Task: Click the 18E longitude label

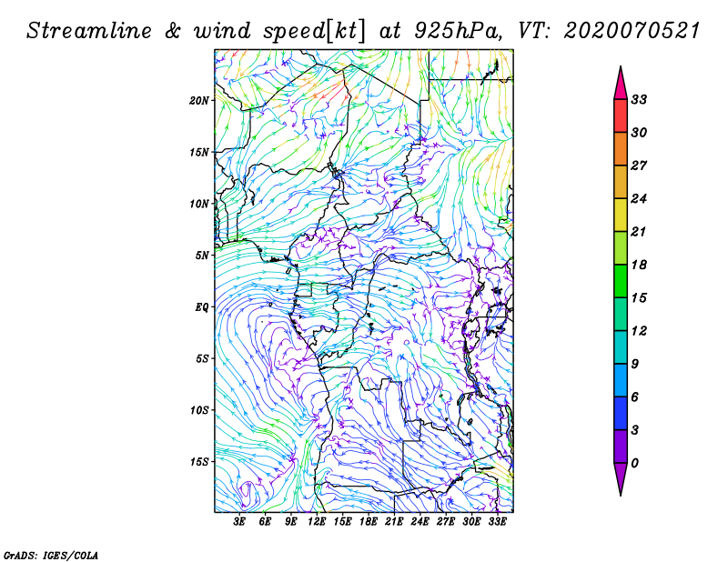Action: [x=369, y=522]
